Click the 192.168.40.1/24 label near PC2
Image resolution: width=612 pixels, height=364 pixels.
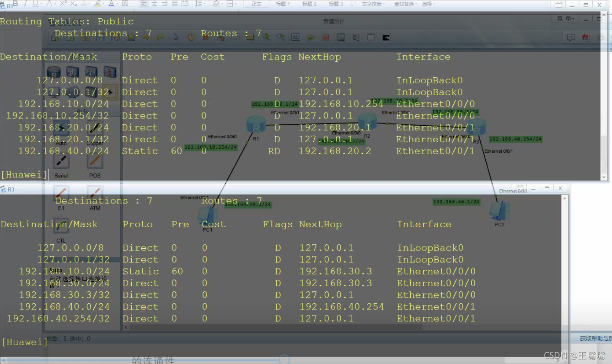[x=456, y=201]
